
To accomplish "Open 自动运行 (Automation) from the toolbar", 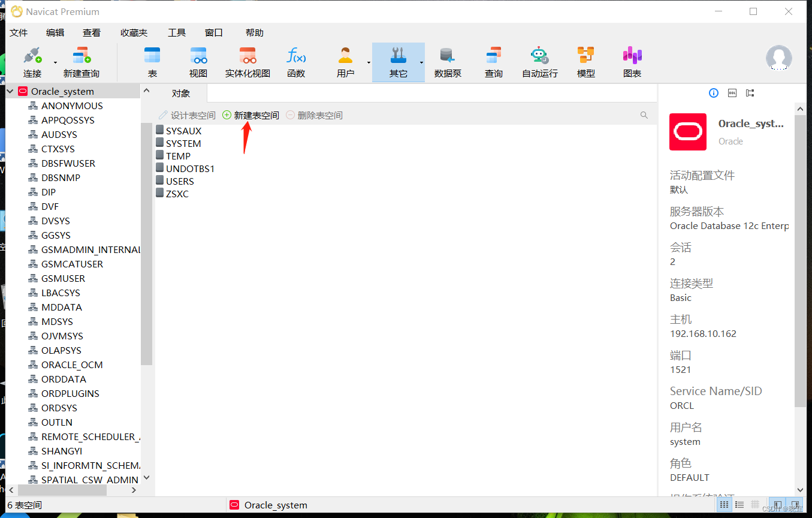I will 539,62.
